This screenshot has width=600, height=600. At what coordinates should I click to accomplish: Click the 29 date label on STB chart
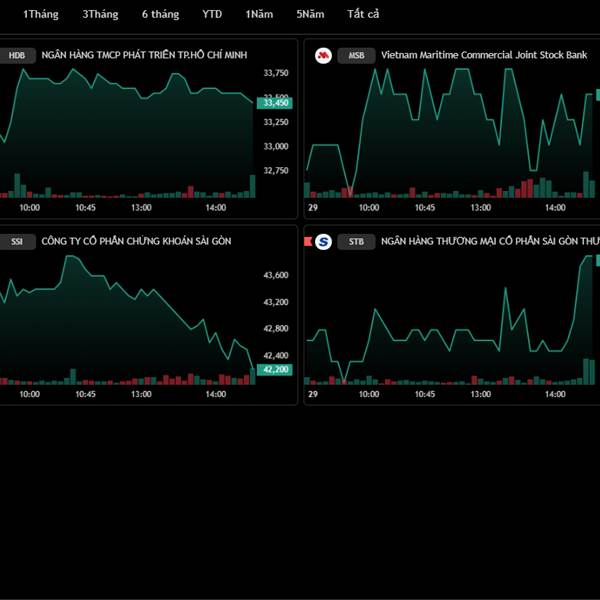point(313,394)
